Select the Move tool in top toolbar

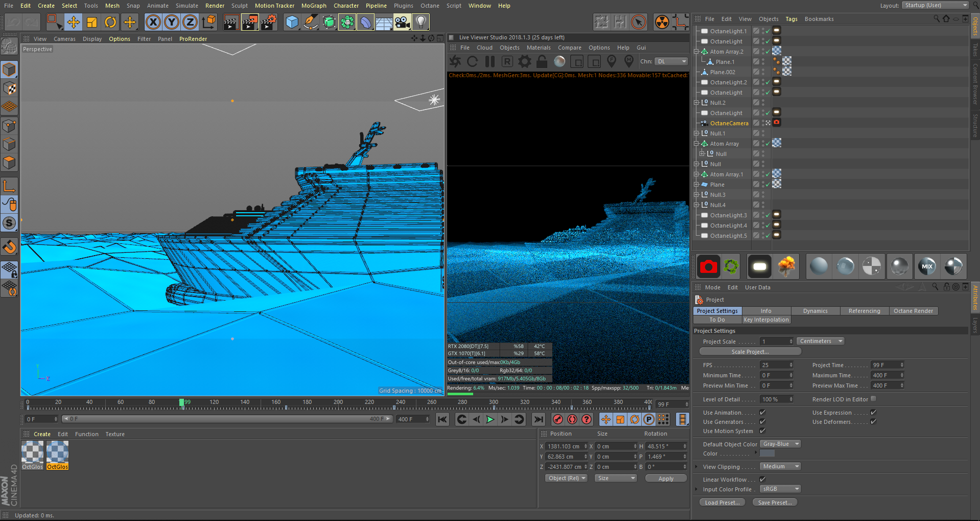pyautogui.click(x=74, y=22)
